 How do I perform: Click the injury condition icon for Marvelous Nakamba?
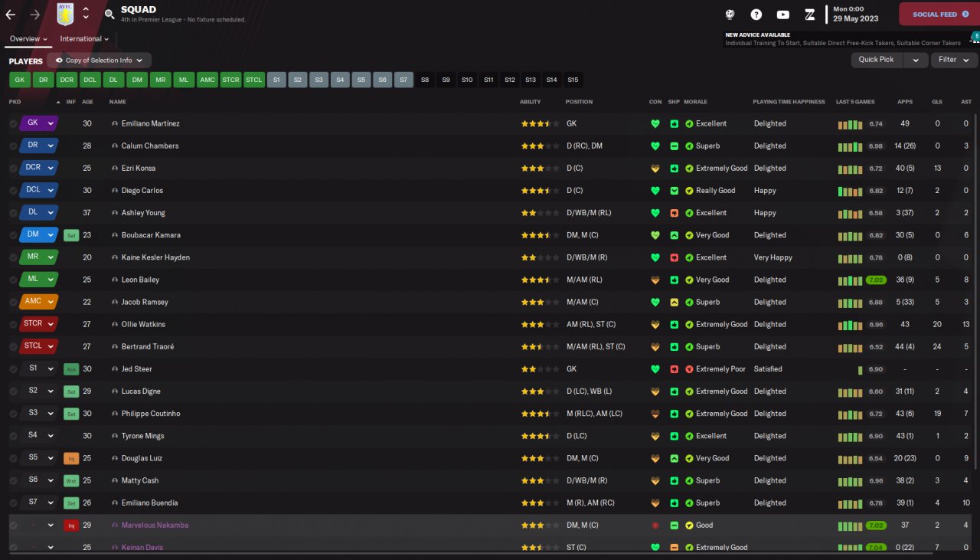click(655, 526)
